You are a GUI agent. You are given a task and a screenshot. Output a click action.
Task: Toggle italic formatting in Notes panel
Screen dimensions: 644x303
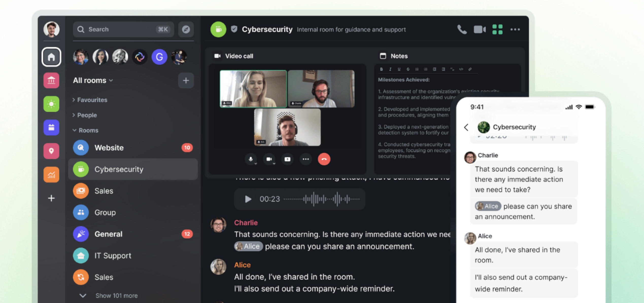click(x=389, y=69)
